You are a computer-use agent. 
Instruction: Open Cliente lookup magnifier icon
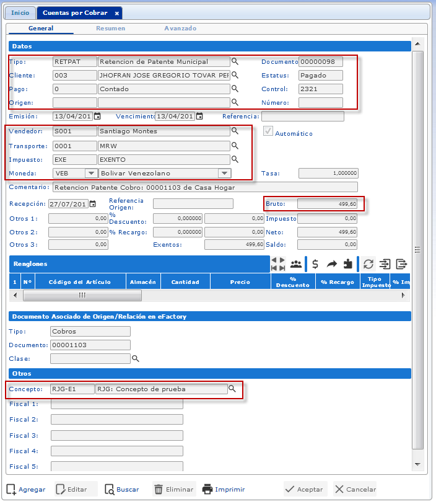(235, 76)
